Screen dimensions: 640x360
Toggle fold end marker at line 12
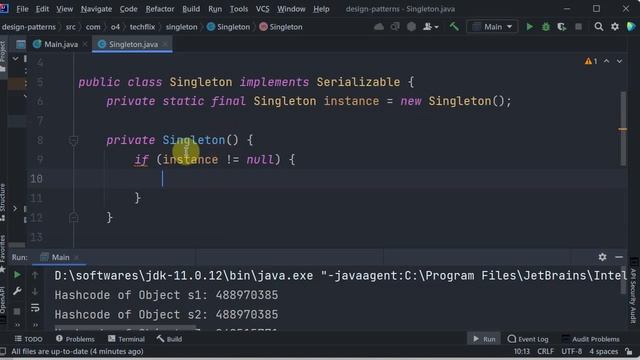click(x=73, y=217)
